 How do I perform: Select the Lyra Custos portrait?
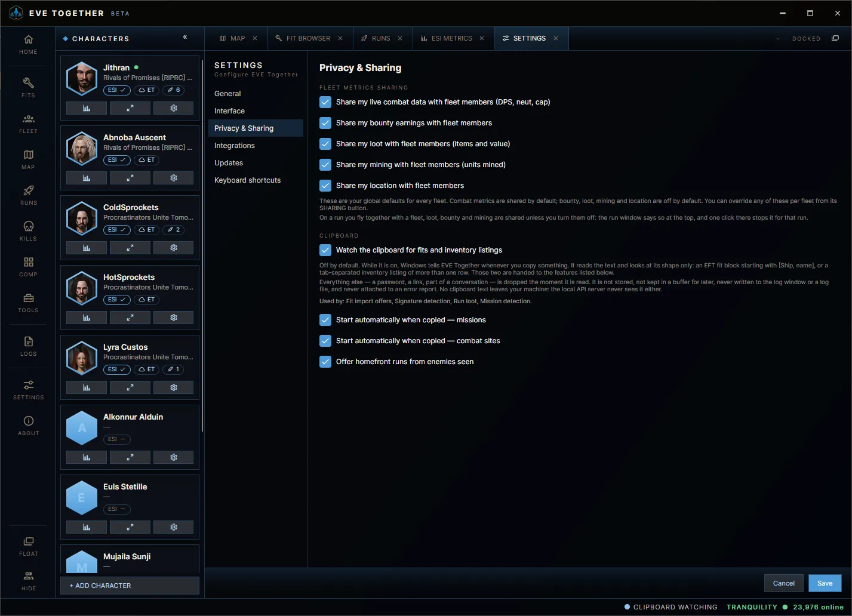pos(82,358)
